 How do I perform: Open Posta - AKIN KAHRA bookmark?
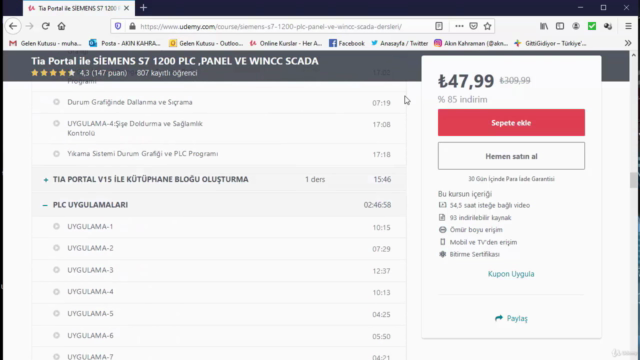coord(124,43)
